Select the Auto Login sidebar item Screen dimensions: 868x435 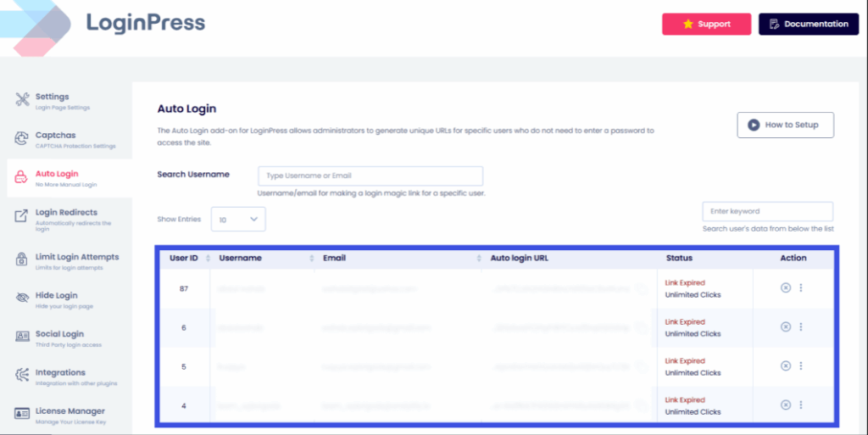(x=70, y=178)
